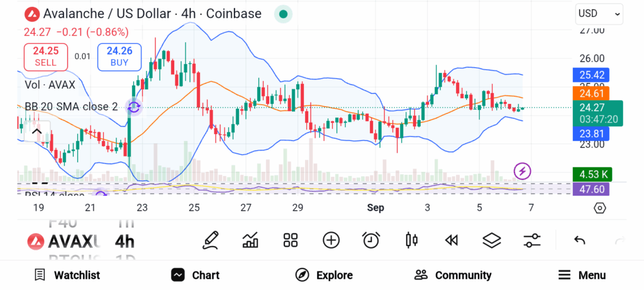The width and height of the screenshot is (644, 290).
Task: Click the purple lightning bolt icon
Action: pos(523,170)
